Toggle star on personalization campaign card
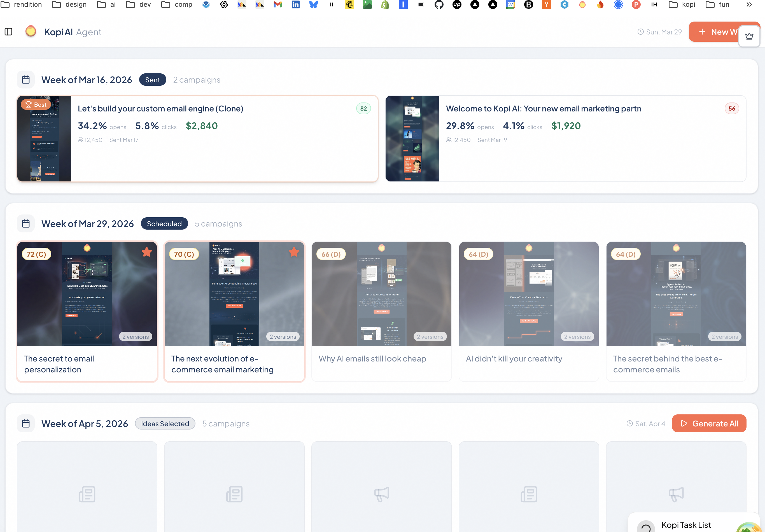The image size is (765, 532). pyautogui.click(x=147, y=252)
